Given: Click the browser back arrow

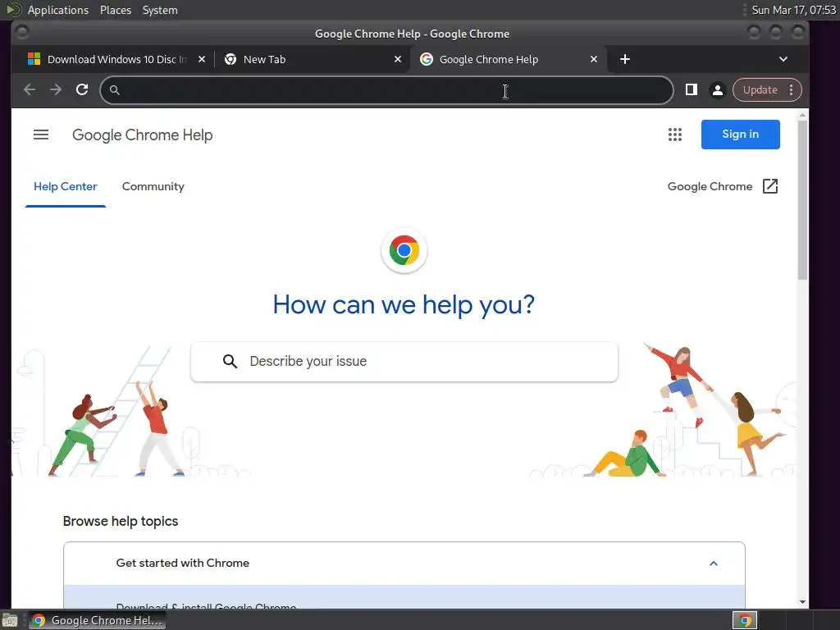Looking at the screenshot, I should (30, 90).
